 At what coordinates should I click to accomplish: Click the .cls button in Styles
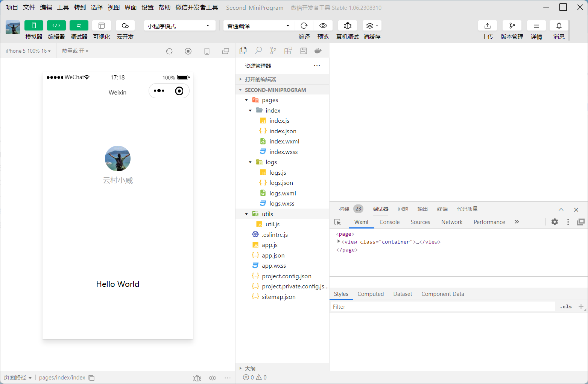point(566,307)
